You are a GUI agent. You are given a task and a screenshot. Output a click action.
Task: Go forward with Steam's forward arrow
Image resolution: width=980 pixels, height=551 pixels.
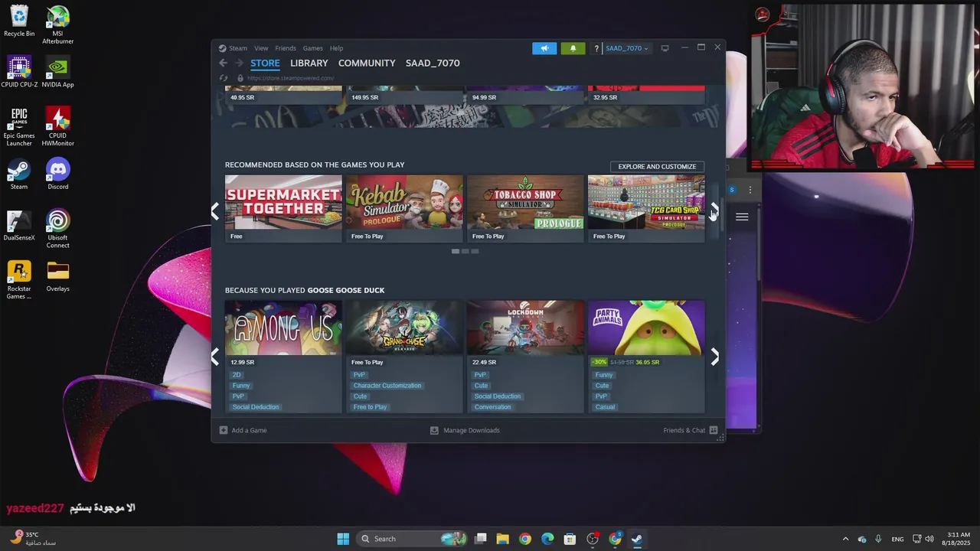239,63
